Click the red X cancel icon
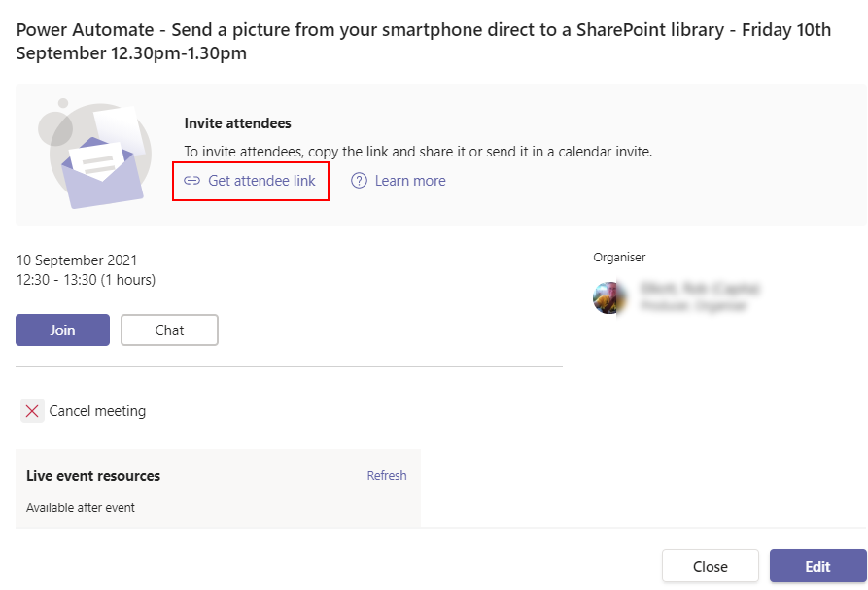Image resolution: width=868 pixels, height=590 pixels. pyautogui.click(x=32, y=411)
